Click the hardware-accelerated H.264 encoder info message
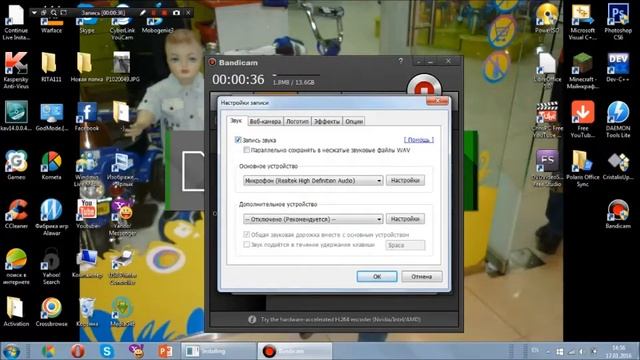Image resolution: width=640 pixels, height=360 pixels. [x=341, y=319]
